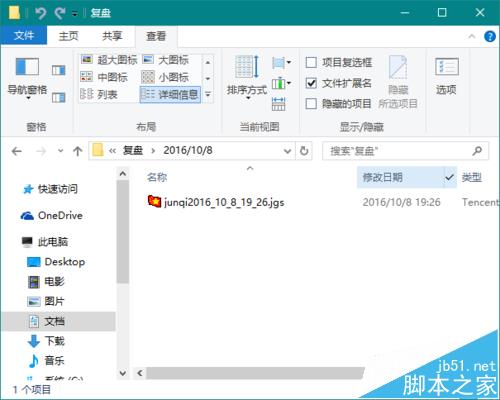Select 小图标 small icons layout
Viewport: 500px width, 400px height.
click(165, 77)
